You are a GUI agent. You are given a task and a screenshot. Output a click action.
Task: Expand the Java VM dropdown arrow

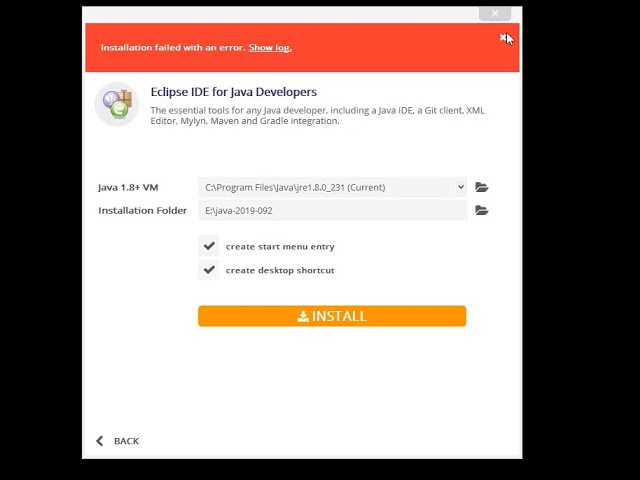tap(460, 187)
